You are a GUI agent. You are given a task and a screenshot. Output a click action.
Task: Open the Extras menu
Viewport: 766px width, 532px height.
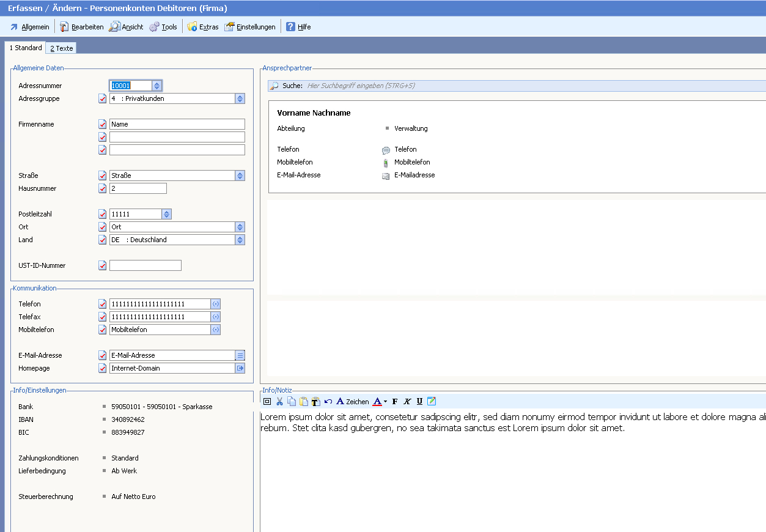(x=203, y=27)
